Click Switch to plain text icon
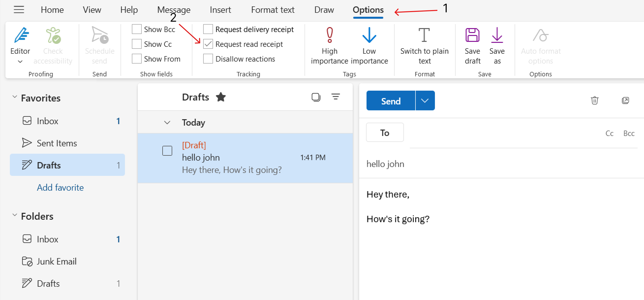 coord(424,35)
